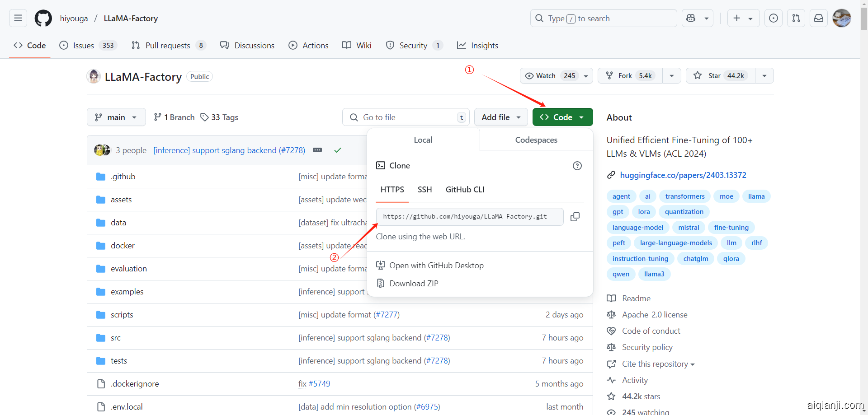The width and height of the screenshot is (868, 415).
Task: Open the Add file dropdown
Action: click(500, 117)
